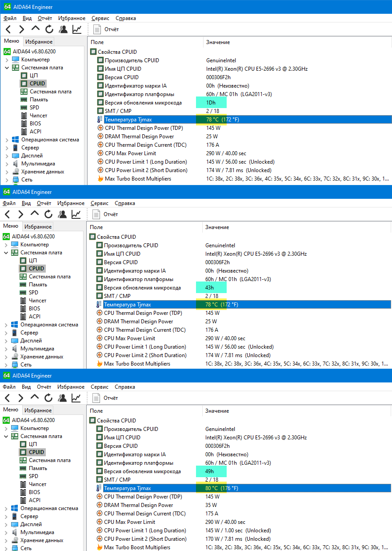This screenshot has height=551, width=392.
Task: Expand Операционная система in top window tree
Action: (7, 140)
